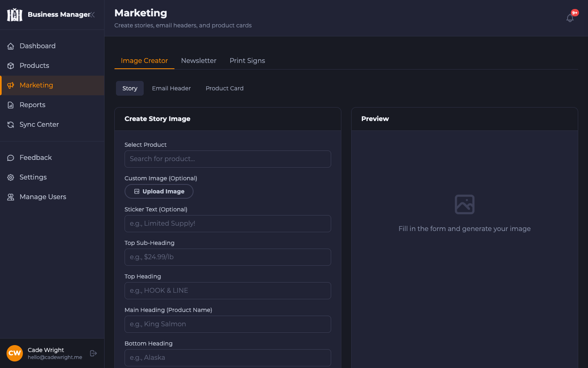This screenshot has height=368, width=588.
Task: Switch to the Newsletter tab
Action: [x=199, y=61]
